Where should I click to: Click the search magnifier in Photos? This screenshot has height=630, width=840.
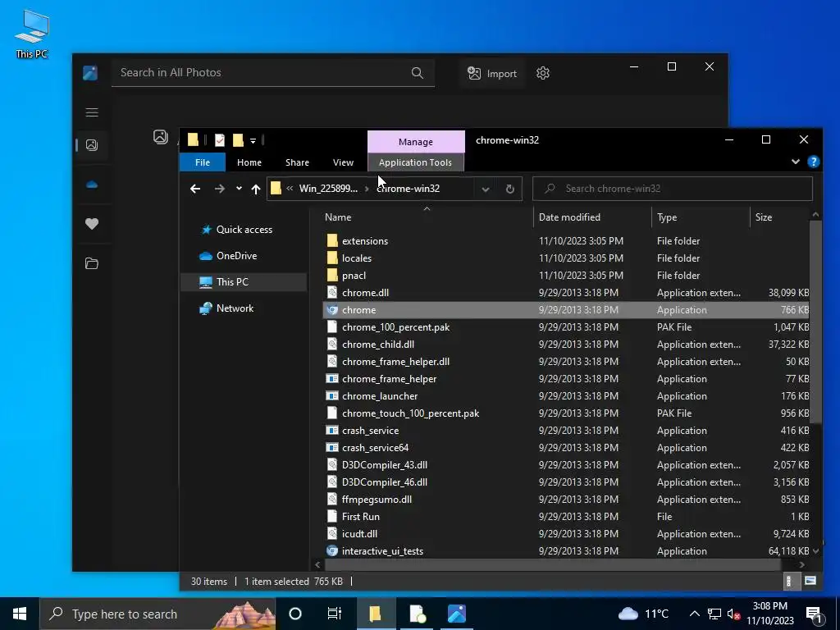point(417,73)
